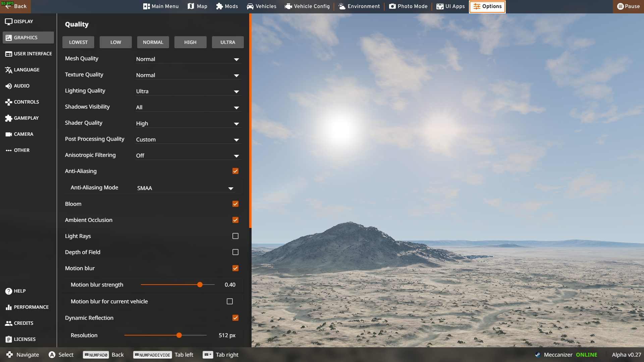Enable motion blur for current vehicle
This screenshot has width=644, height=362.
click(x=230, y=301)
